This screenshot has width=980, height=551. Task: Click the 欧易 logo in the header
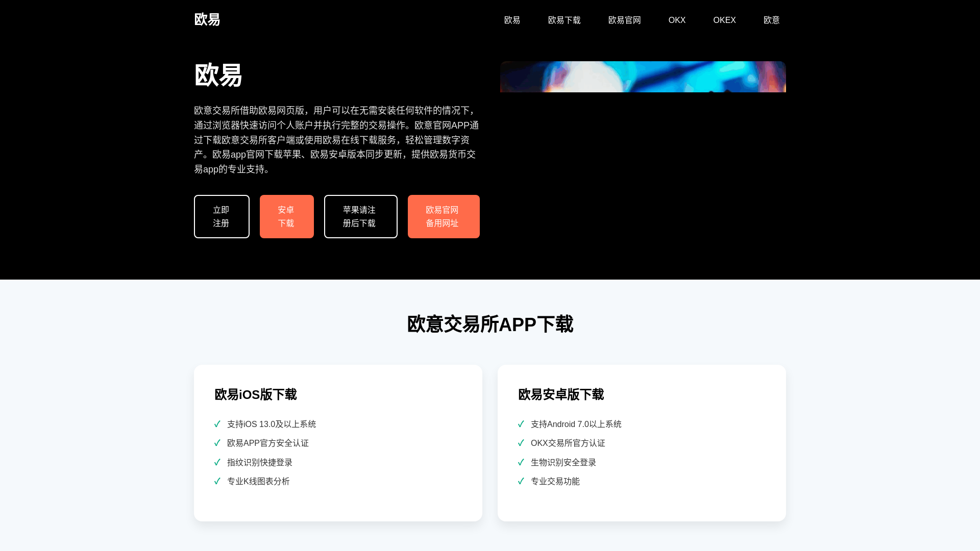click(207, 19)
